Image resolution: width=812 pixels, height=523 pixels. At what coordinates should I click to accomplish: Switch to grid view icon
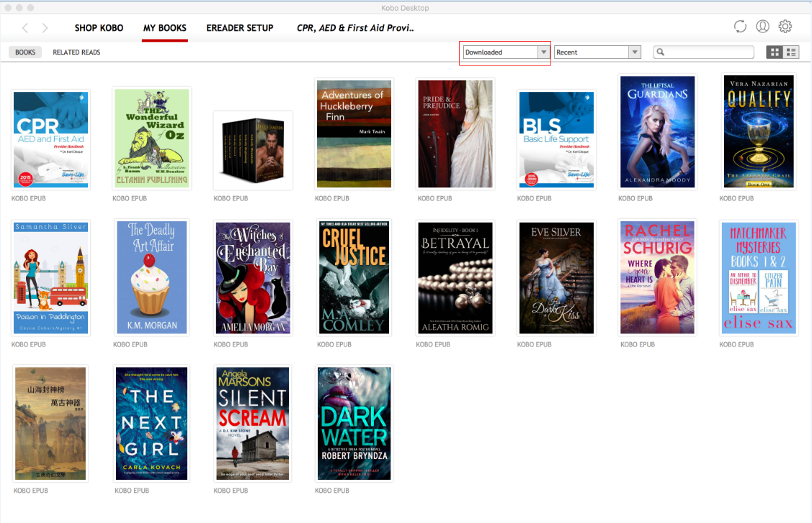click(x=775, y=52)
